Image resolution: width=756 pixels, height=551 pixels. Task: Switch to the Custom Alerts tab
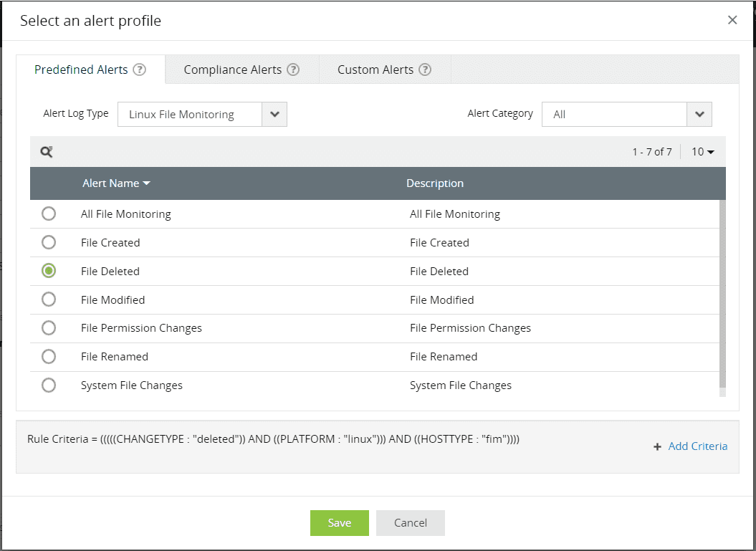point(385,70)
